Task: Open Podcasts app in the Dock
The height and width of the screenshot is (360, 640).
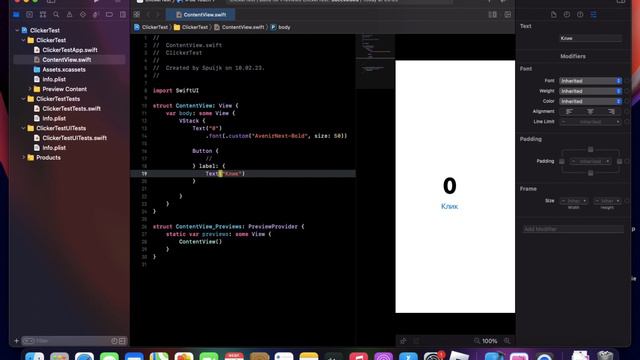Action: tap(383, 356)
